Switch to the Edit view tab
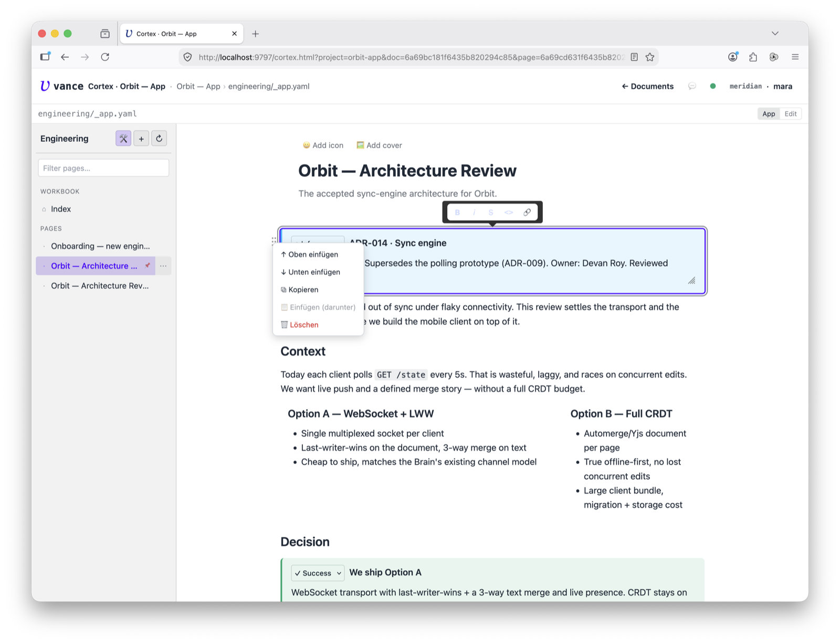The height and width of the screenshot is (643, 840). click(x=791, y=114)
